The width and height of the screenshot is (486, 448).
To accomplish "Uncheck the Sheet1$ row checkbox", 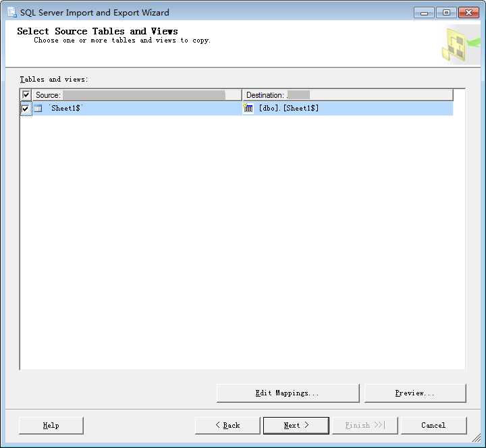I will coord(26,109).
